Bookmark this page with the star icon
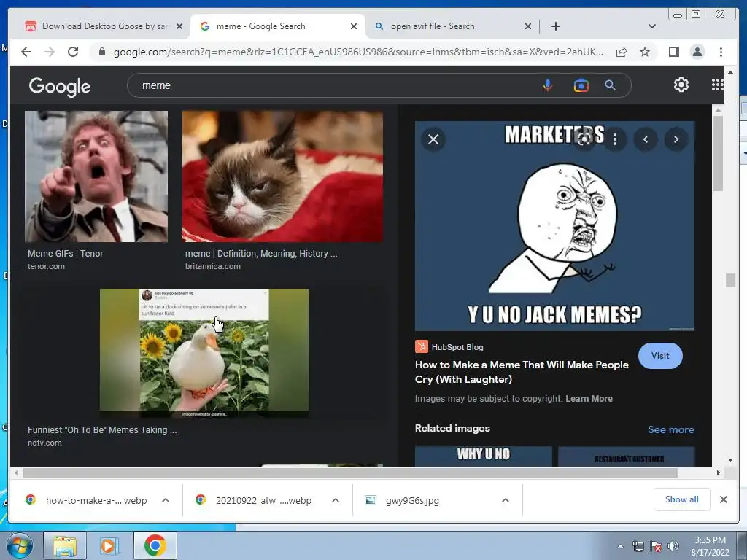The width and height of the screenshot is (747, 560). coord(645,52)
